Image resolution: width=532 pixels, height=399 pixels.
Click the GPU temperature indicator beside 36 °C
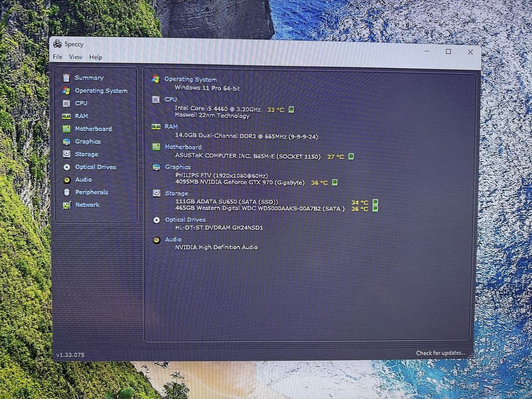335,182
